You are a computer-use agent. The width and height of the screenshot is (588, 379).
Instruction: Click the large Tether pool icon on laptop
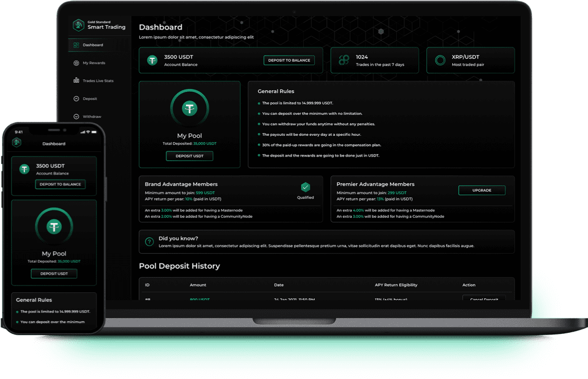click(x=190, y=109)
